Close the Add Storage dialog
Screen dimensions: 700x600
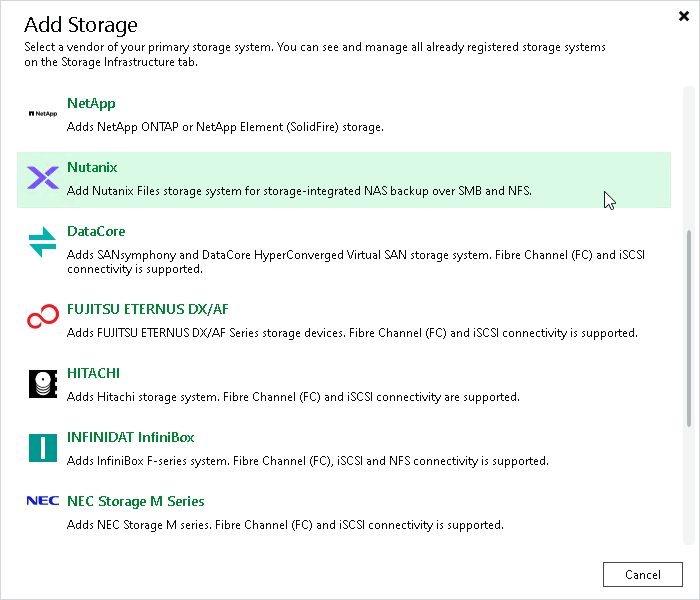[x=683, y=16]
